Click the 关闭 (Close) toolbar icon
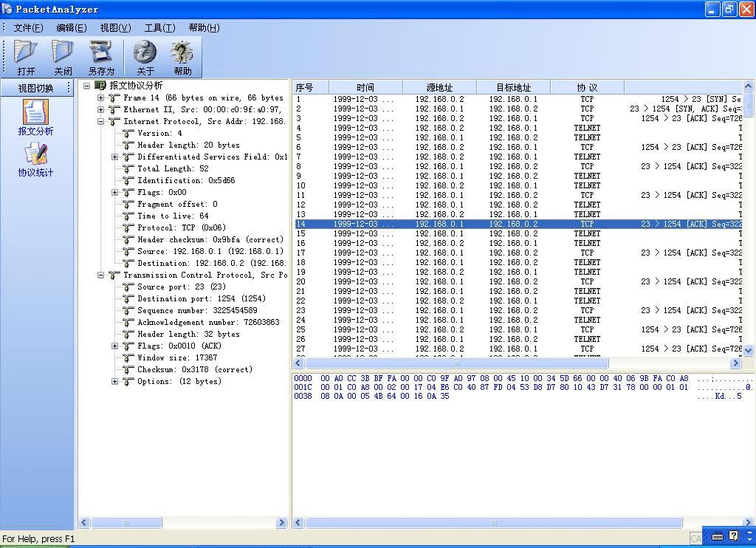The width and height of the screenshot is (756, 548). (x=63, y=57)
